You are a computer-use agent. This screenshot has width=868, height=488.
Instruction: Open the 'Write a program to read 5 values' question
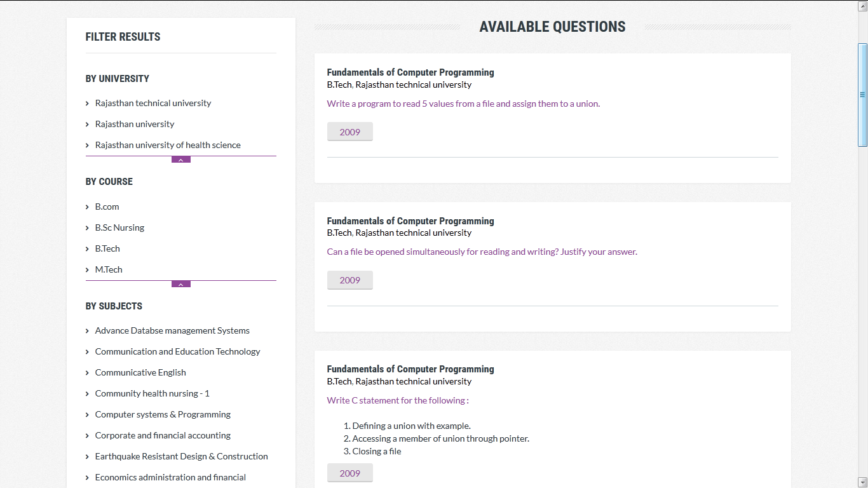(463, 104)
